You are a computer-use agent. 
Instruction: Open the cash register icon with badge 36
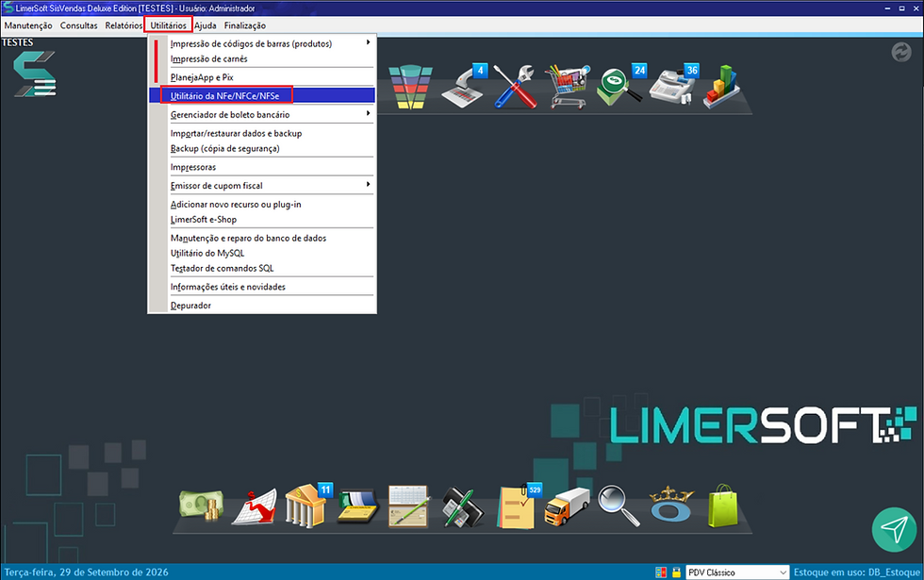pos(673,86)
